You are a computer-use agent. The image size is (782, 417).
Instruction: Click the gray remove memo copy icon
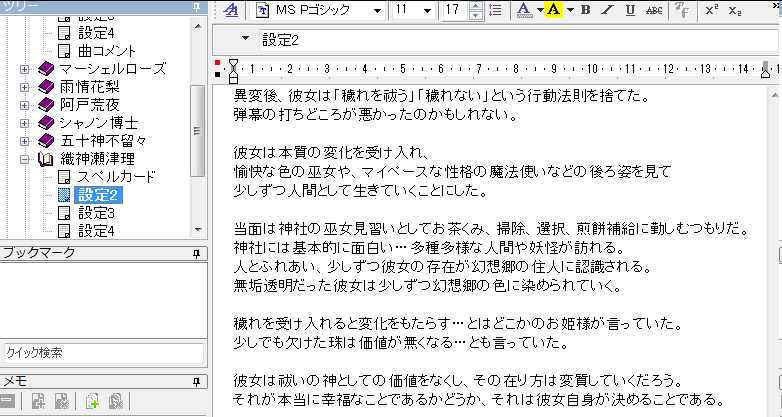click(115, 401)
